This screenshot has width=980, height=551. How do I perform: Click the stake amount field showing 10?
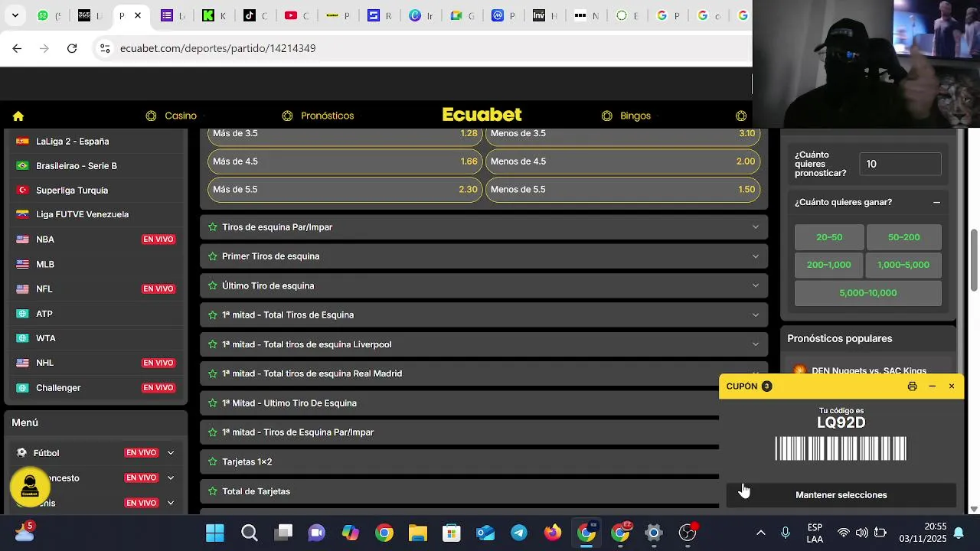[900, 164]
